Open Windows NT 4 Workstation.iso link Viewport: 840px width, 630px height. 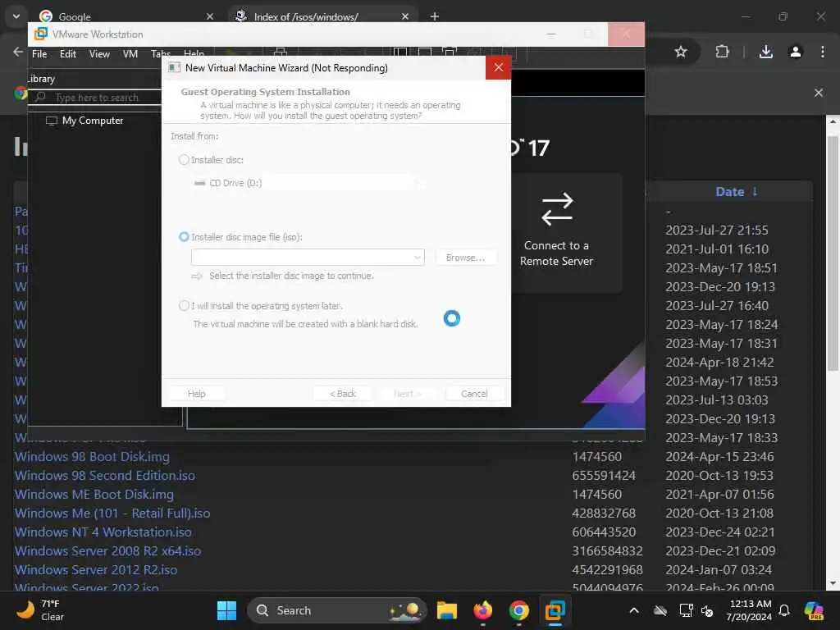103,532
